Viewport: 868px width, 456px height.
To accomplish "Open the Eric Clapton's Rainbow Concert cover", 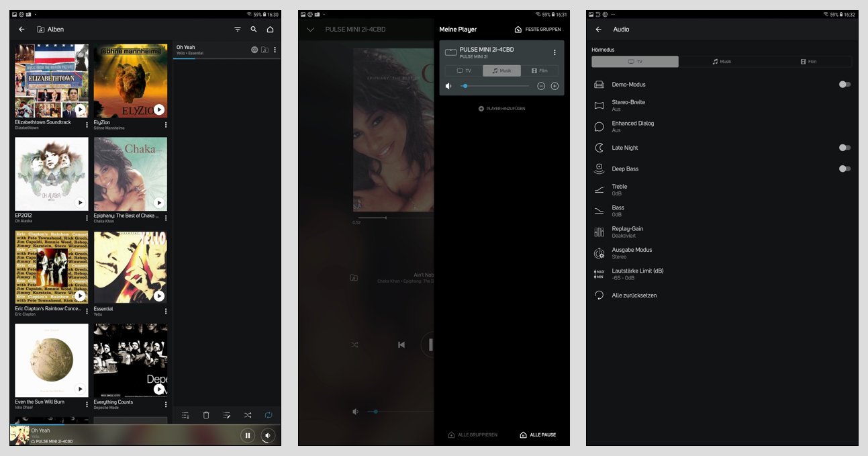I will pyautogui.click(x=52, y=268).
